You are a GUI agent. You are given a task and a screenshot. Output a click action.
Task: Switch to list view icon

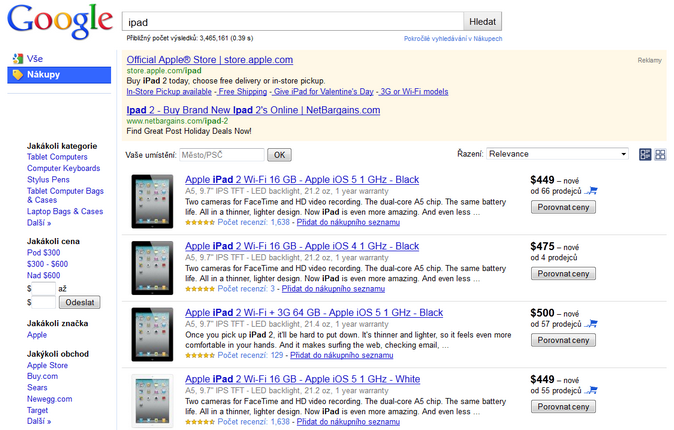pyautogui.click(x=645, y=154)
